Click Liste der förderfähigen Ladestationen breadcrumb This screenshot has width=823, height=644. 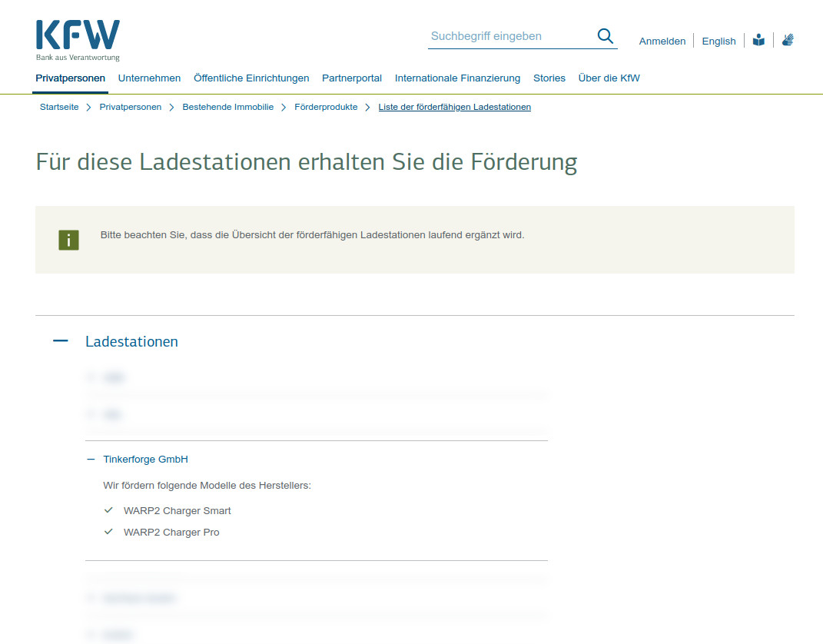pos(455,107)
